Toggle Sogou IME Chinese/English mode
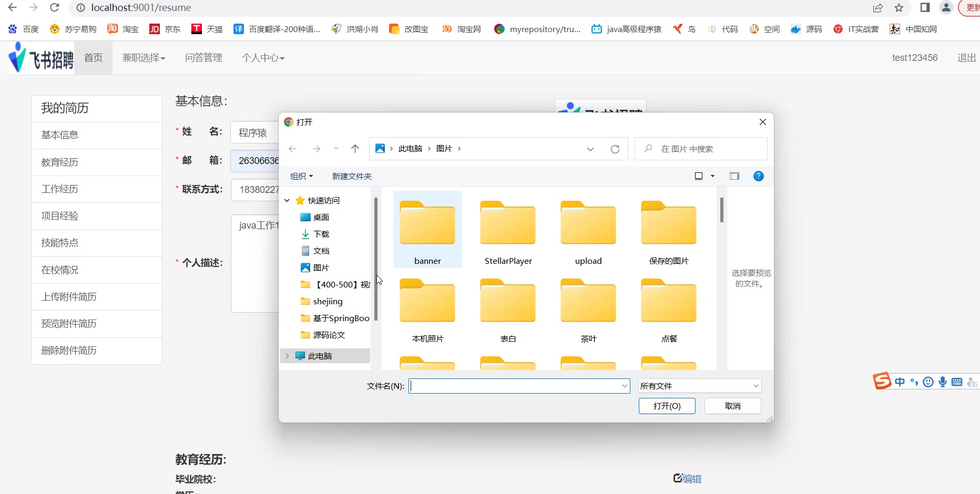 pyautogui.click(x=900, y=382)
